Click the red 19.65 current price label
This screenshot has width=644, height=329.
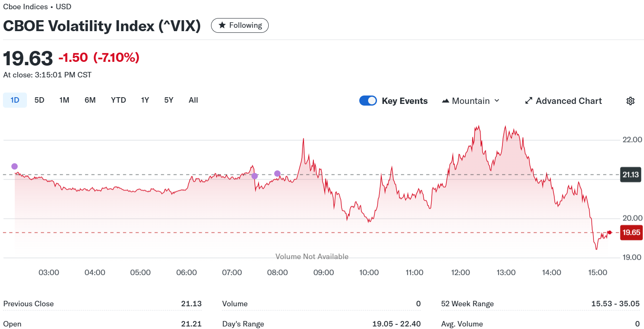tap(631, 232)
